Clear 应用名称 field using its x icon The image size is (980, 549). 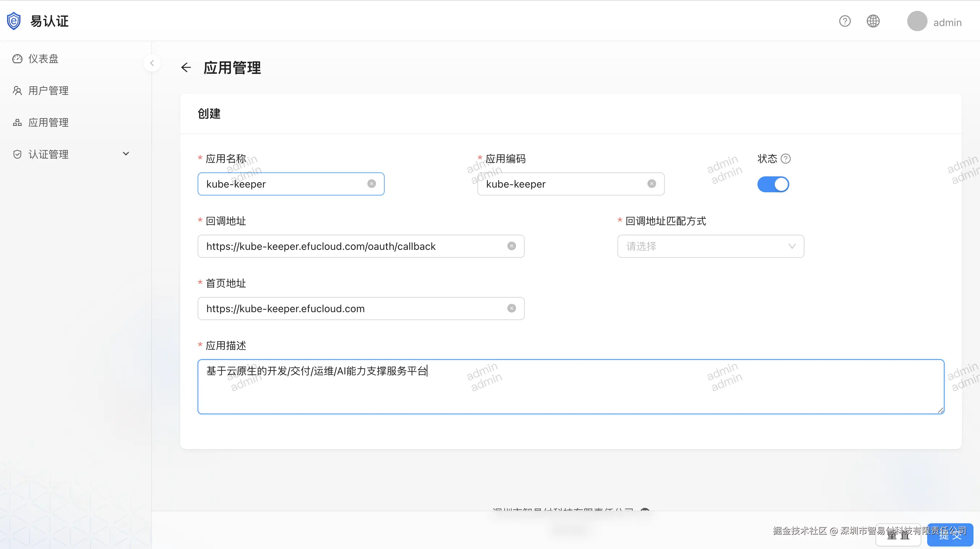pyautogui.click(x=372, y=184)
